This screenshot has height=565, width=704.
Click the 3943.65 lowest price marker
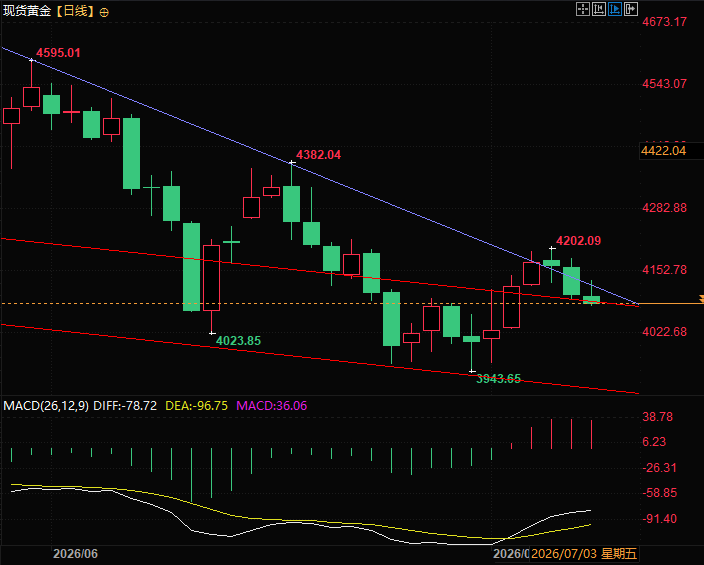[498, 379]
